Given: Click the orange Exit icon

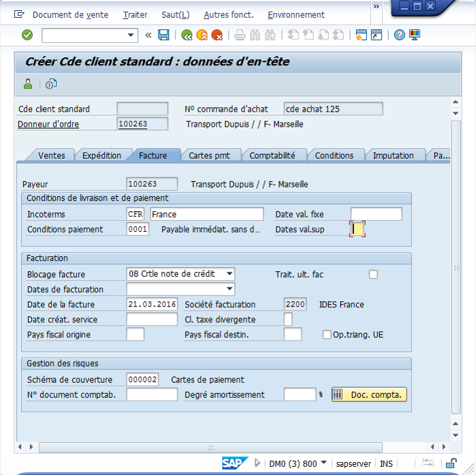Looking at the screenshot, I should [x=202, y=35].
